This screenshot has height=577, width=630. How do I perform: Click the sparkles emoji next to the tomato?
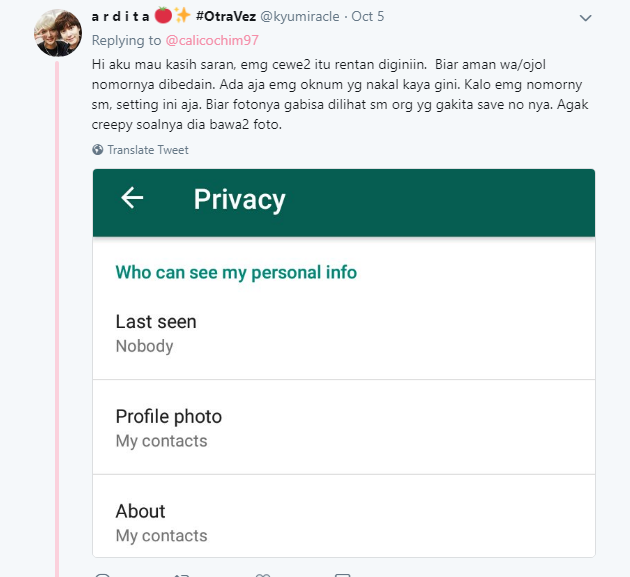pyautogui.click(x=182, y=15)
